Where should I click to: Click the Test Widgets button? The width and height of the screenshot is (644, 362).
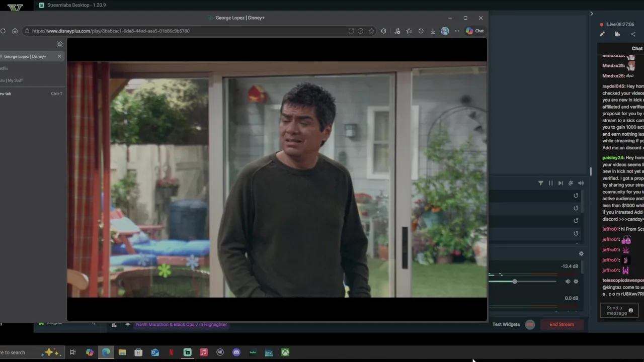[x=506, y=324]
